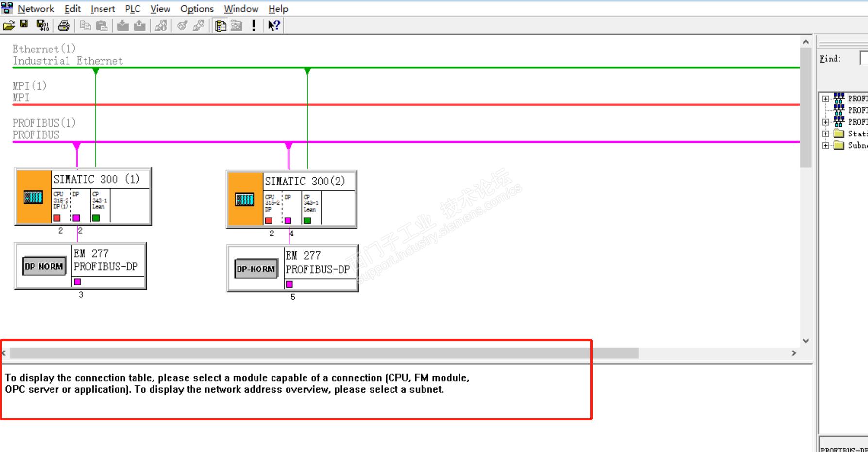Click the grayed Paste icon
The image size is (868, 452).
coord(102,26)
